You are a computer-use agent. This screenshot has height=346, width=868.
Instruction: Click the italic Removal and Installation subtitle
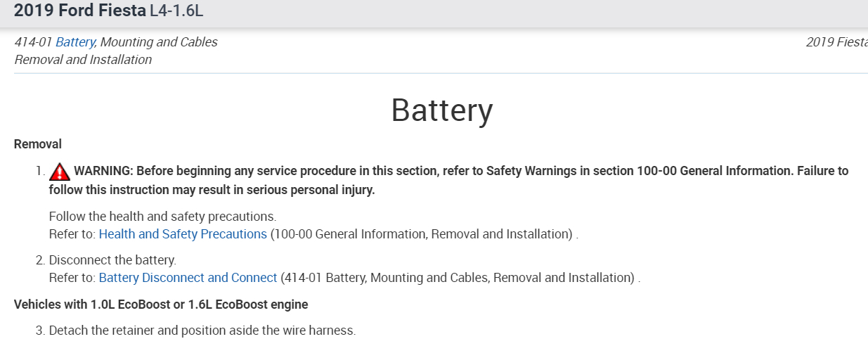(83, 60)
